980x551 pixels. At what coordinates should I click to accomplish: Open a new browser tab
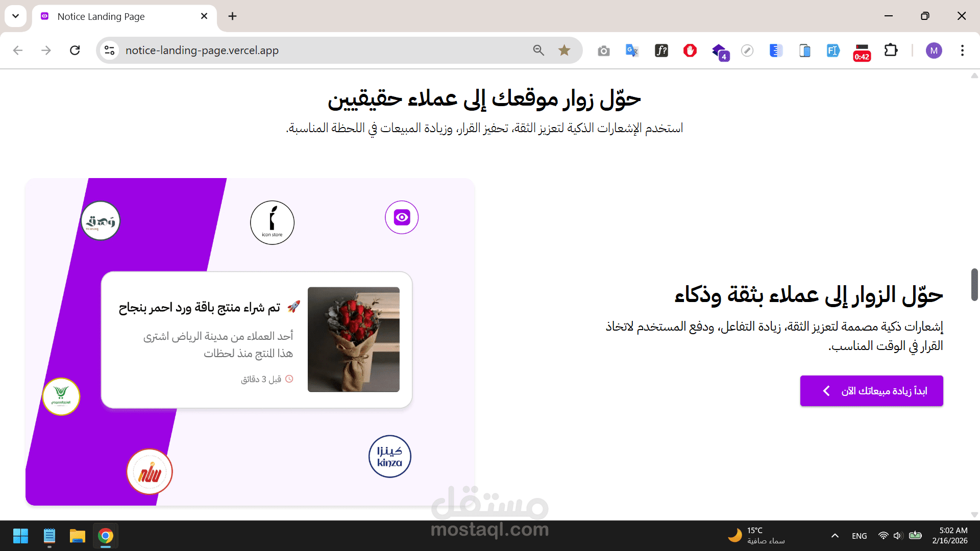click(x=232, y=16)
